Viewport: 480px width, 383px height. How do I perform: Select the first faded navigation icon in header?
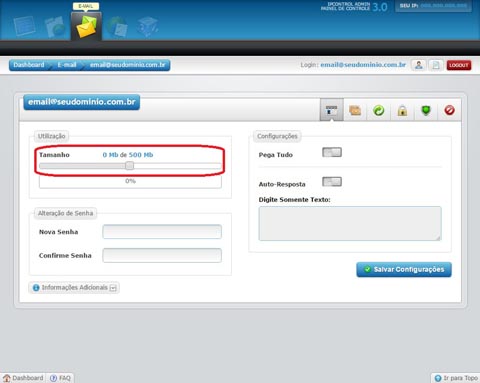click(25, 26)
